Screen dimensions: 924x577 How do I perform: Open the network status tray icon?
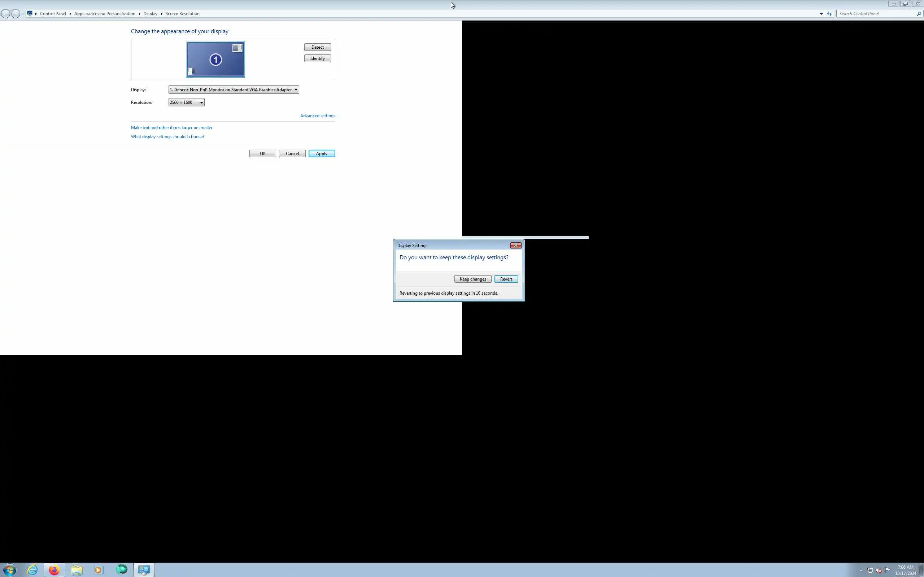[870, 571]
